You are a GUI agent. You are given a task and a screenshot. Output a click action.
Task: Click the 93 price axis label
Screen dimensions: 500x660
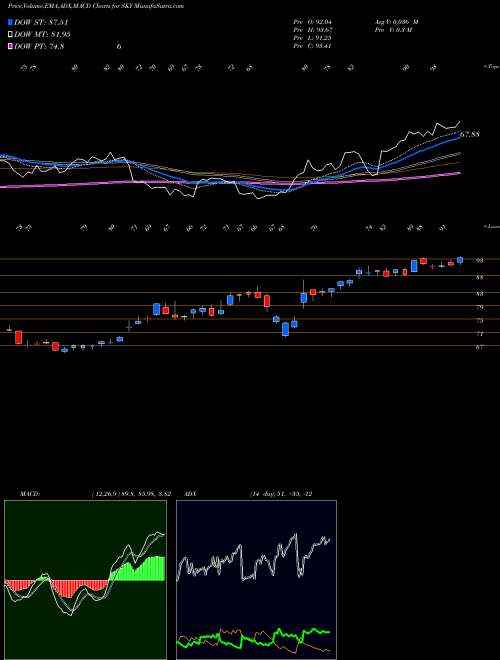(x=479, y=261)
